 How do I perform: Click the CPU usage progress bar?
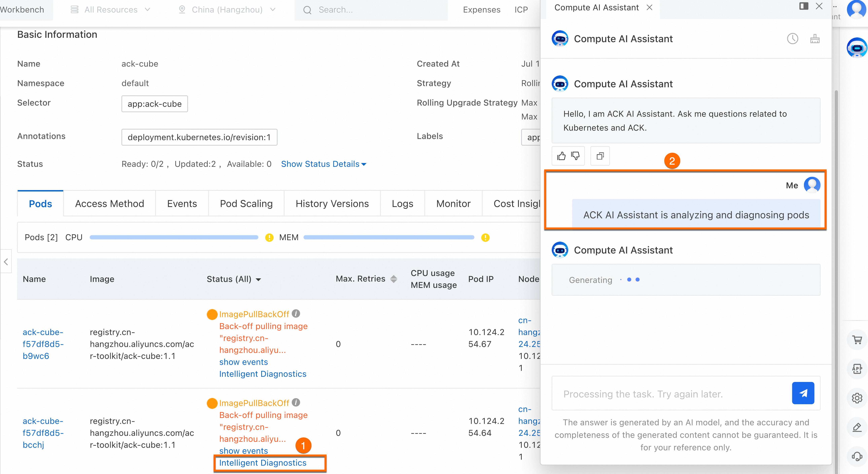(x=174, y=238)
